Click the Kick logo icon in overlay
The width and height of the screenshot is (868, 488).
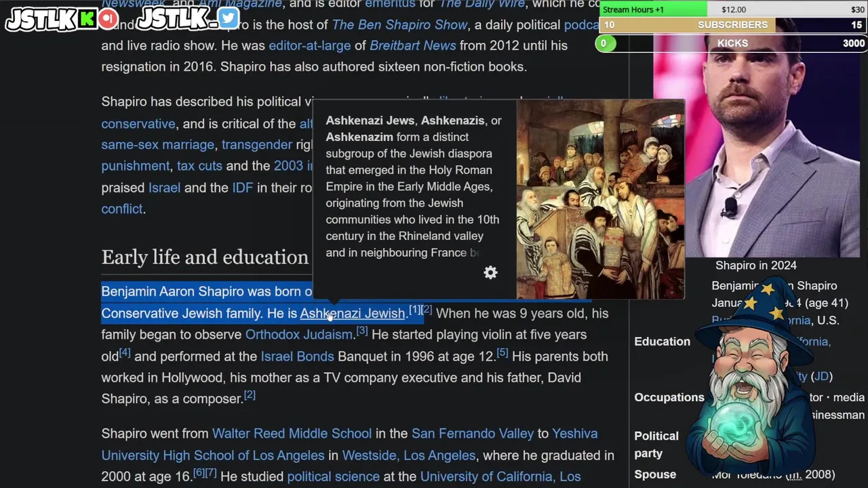pos(87,19)
